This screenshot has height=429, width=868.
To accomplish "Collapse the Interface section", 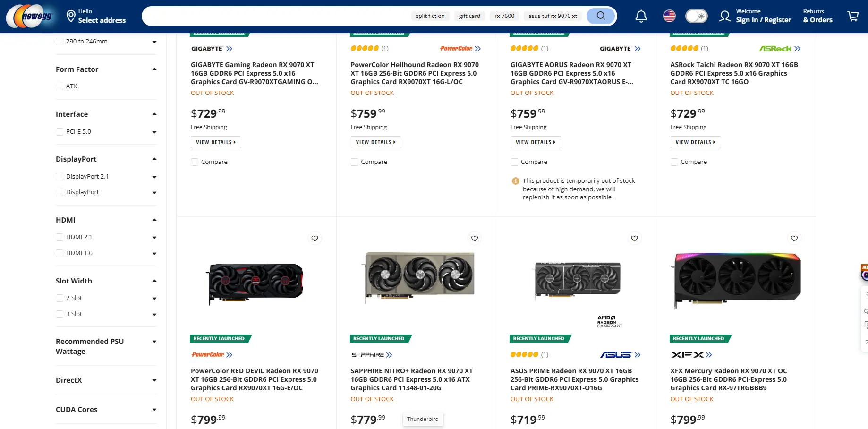I will pyautogui.click(x=154, y=114).
